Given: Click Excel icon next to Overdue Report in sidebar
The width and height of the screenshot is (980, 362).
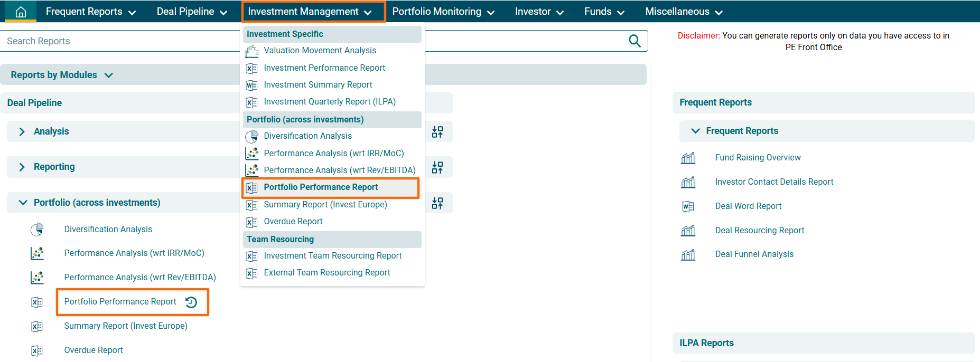Looking at the screenshot, I should point(37,350).
